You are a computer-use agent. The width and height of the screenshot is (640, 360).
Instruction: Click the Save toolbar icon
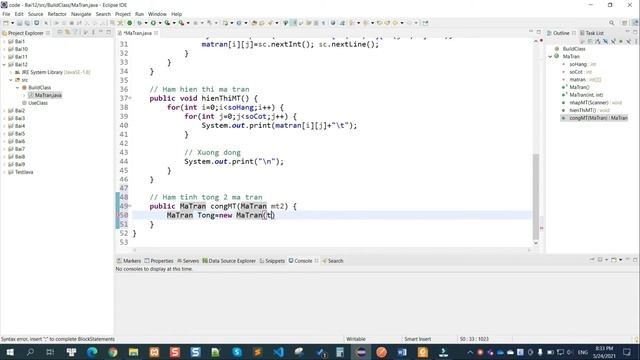tap(19, 23)
